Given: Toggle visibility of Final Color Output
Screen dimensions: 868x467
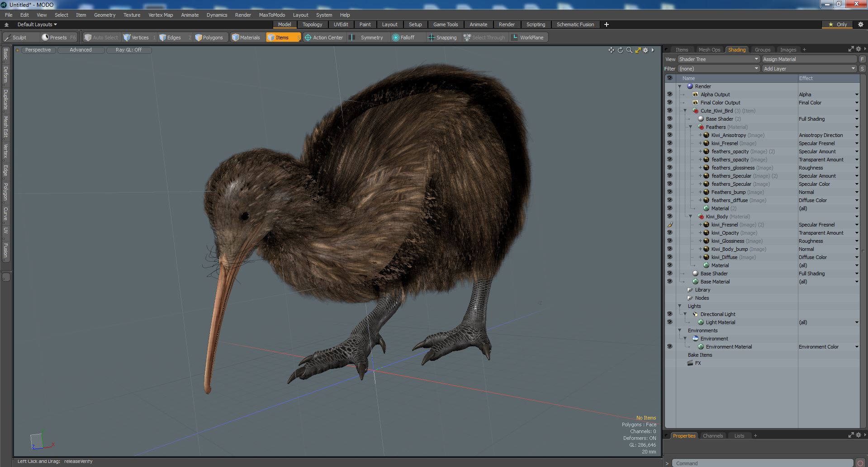Looking at the screenshot, I should (x=669, y=103).
